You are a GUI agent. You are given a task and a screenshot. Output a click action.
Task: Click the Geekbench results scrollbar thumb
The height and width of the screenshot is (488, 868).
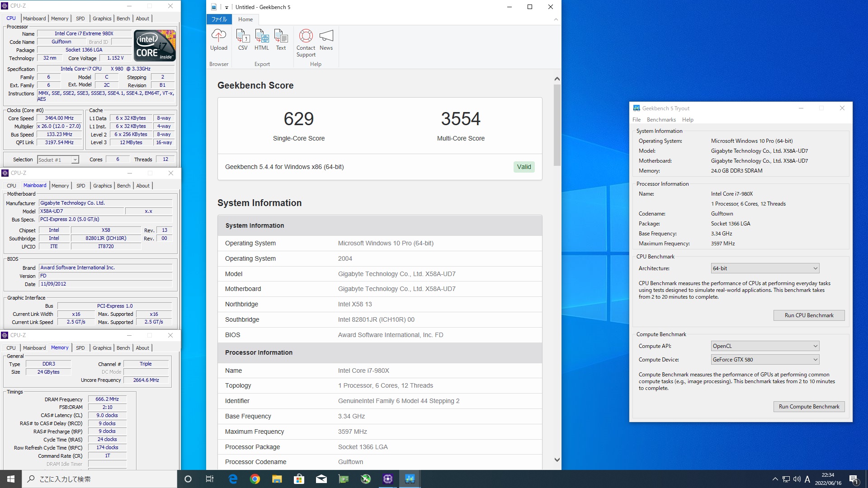[x=557, y=125]
